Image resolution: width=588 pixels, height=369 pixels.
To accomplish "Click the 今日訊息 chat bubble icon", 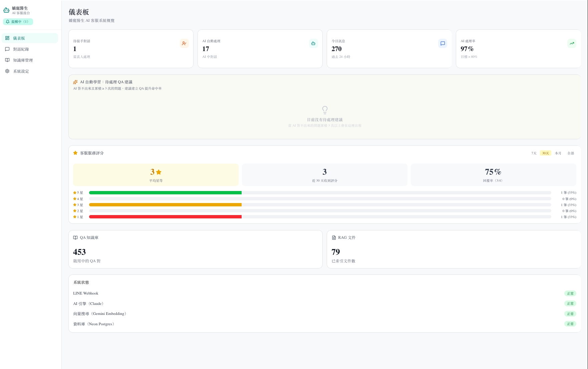I will (443, 43).
